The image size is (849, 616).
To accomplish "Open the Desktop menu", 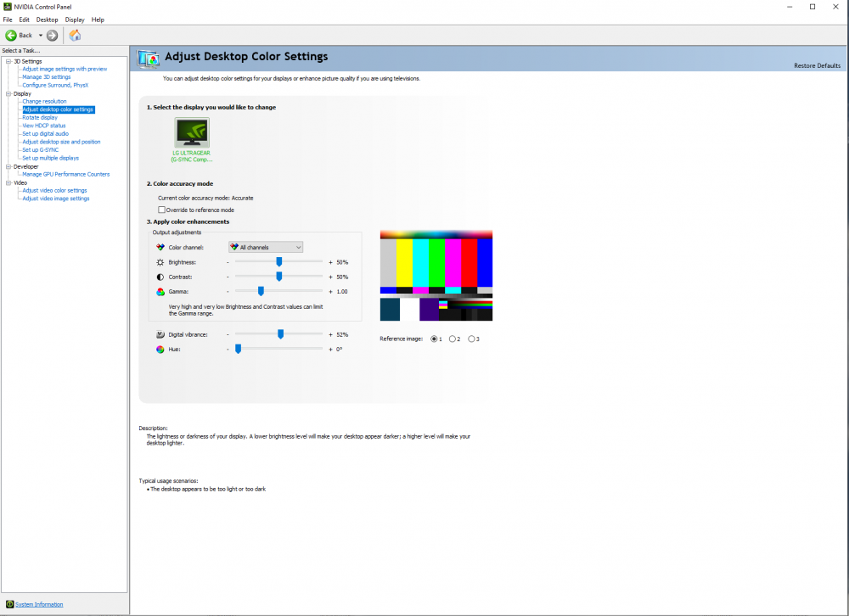I will click(x=47, y=20).
